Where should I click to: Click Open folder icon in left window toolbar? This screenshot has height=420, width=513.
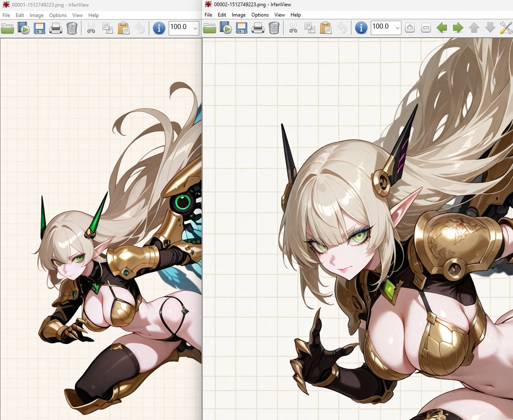(7, 29)
